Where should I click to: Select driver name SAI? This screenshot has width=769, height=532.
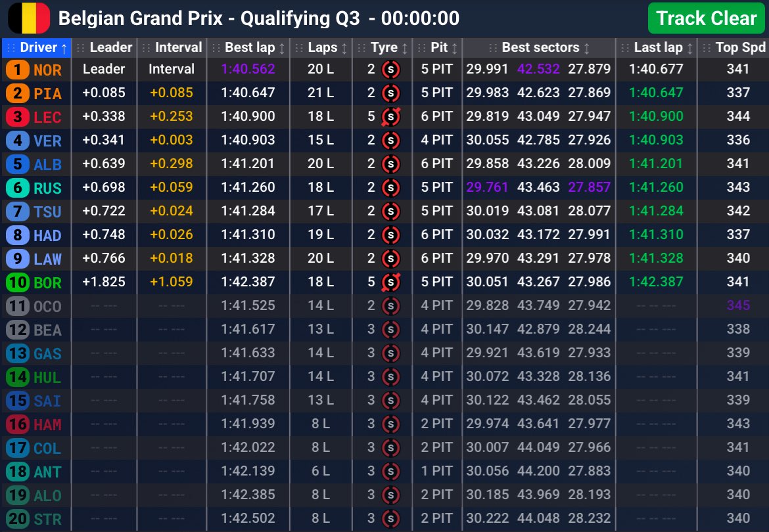[47, 401]
